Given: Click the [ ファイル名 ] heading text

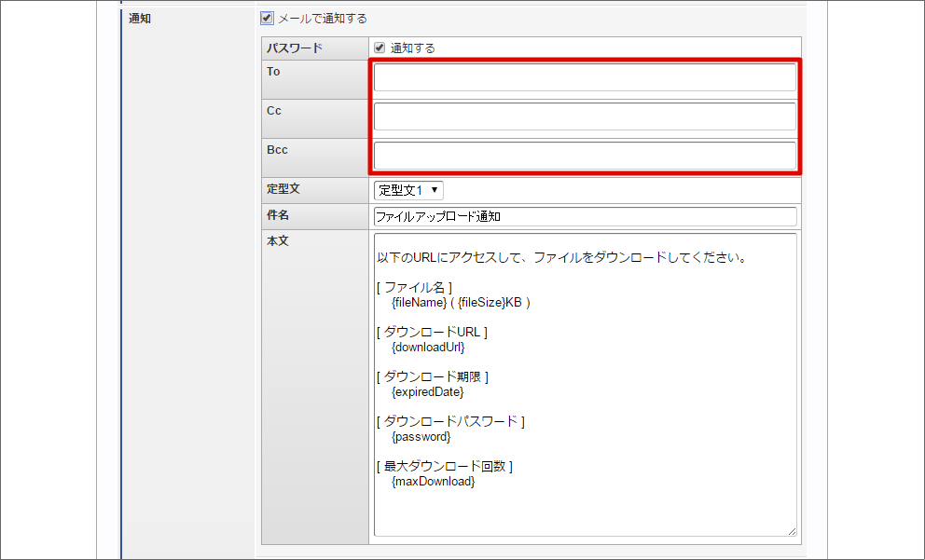Looking at the screenshot, I should click(x=415, y=287).
